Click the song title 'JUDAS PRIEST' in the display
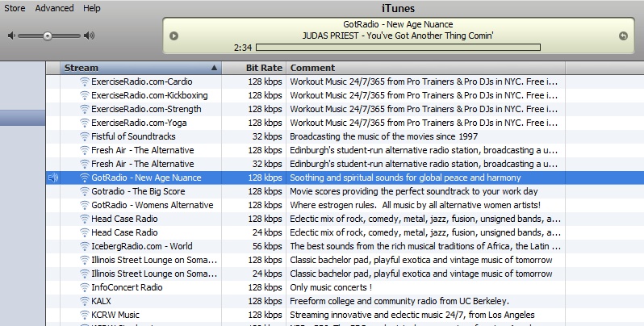The height and width of the screenshot is (326, 644). coord(398,36)
